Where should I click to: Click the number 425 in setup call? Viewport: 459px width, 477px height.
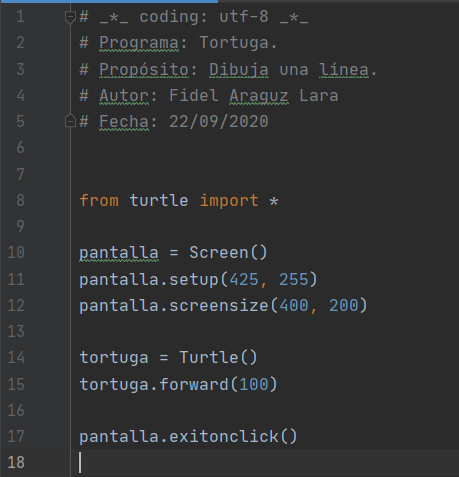click(244, 279)
